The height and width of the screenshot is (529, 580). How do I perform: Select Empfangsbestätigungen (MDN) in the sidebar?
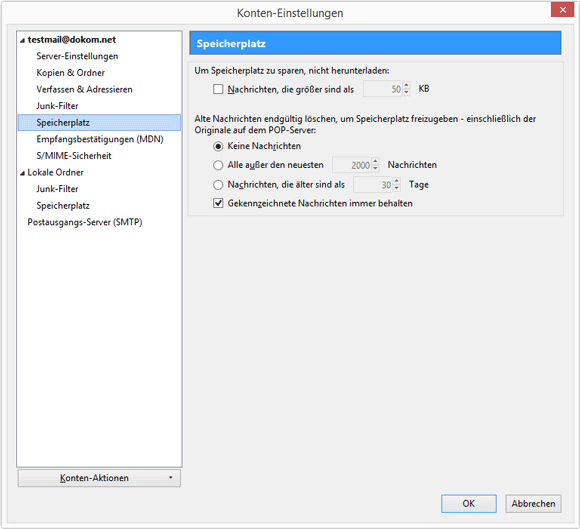click(100, 139)
